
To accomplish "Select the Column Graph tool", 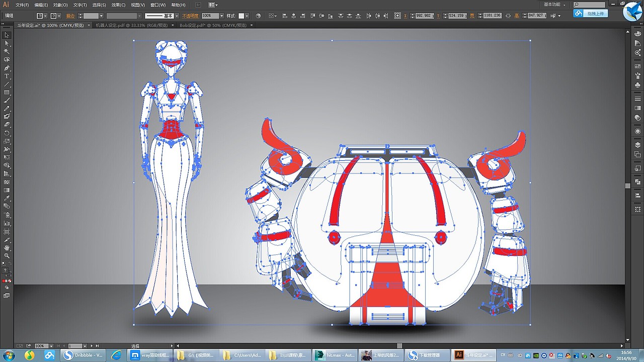I will pyautogui.click(x=7, y=223).
